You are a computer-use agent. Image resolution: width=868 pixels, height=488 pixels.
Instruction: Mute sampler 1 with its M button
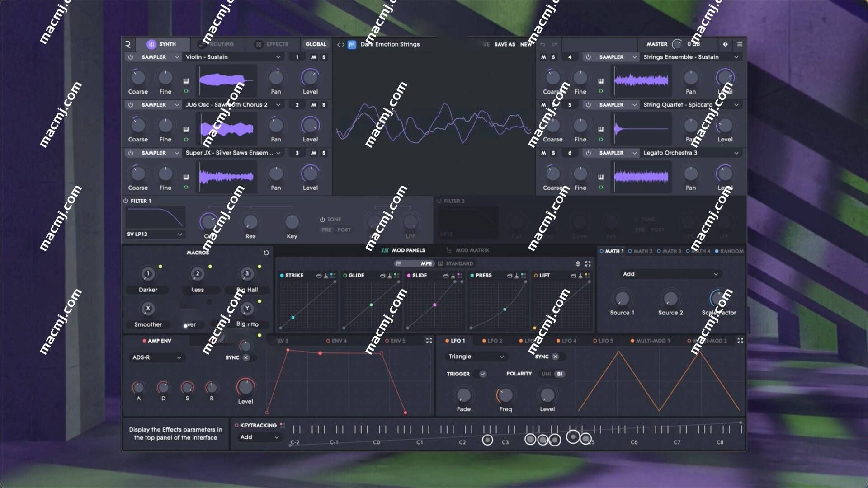tap(314, 57)
